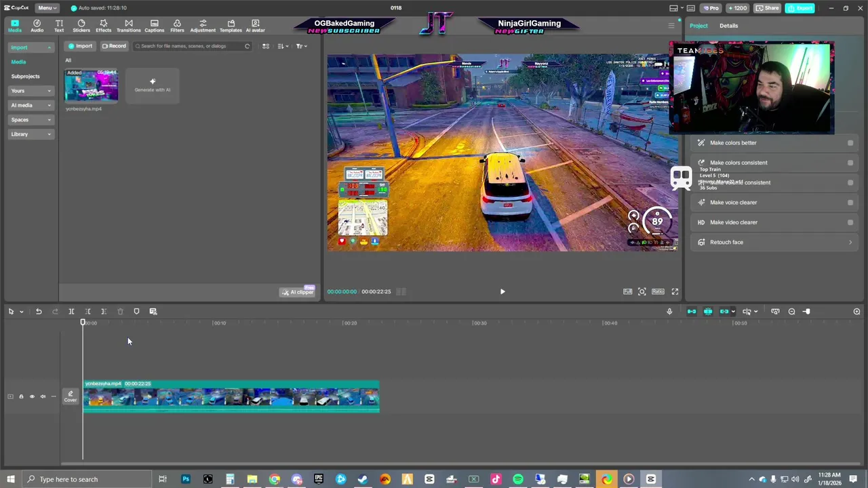Open the Share dialog
This screenshot has height=488, width=868.
coord(768,8)
